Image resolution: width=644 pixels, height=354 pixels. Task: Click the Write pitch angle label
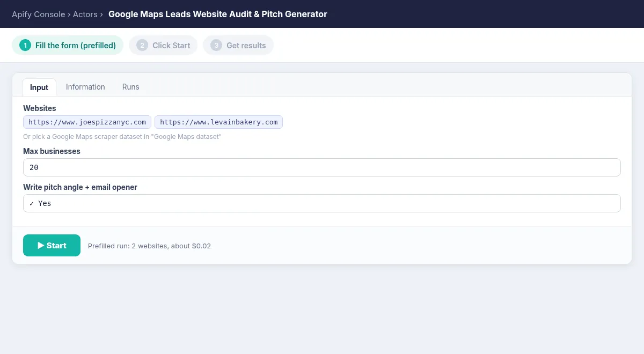pos(80,187)
